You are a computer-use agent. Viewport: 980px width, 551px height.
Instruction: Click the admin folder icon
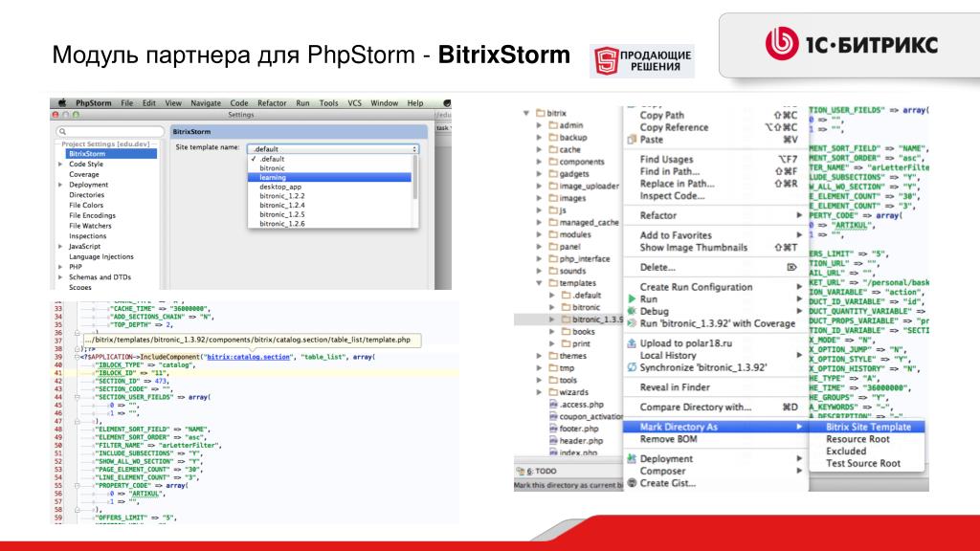553,125
